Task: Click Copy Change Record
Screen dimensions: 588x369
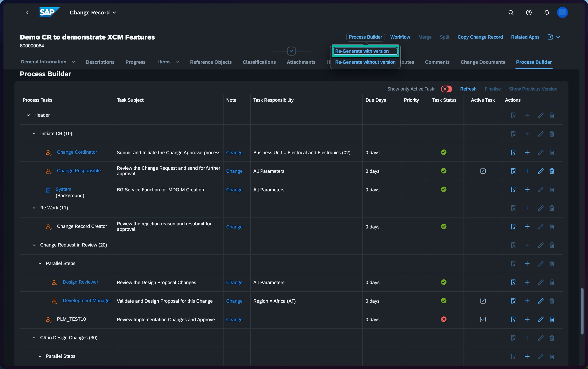Action: click(x=480, y=37)
